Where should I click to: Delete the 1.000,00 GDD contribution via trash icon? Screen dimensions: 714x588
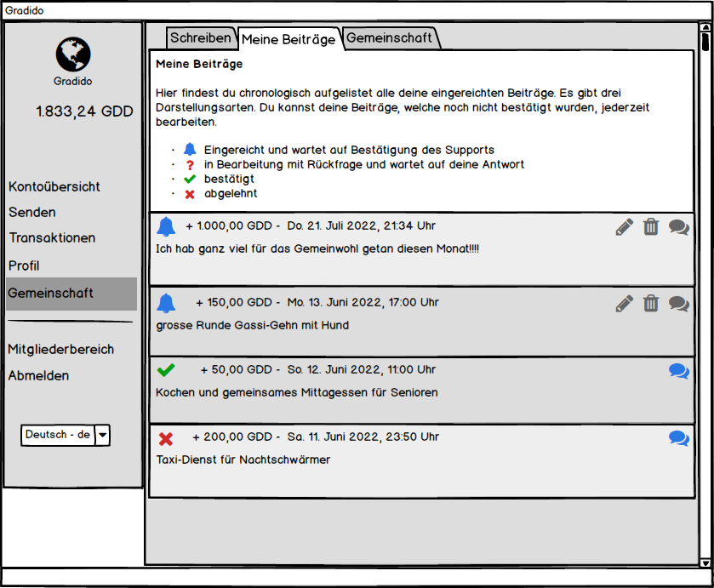(651, 227)
